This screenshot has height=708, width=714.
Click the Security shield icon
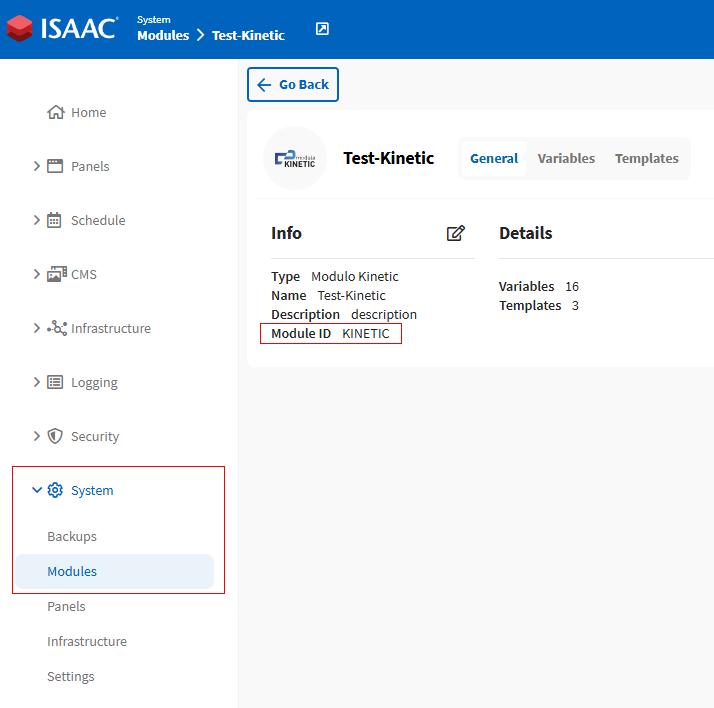pyautogui.click(x=55, y=436)
